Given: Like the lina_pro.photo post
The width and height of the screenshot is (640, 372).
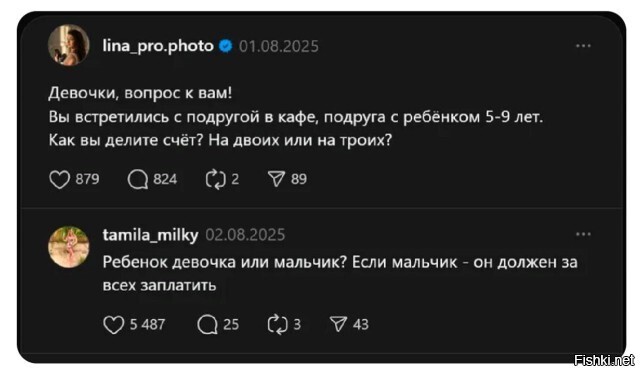Looking at the screenshot, I should [x=60, y=179].
